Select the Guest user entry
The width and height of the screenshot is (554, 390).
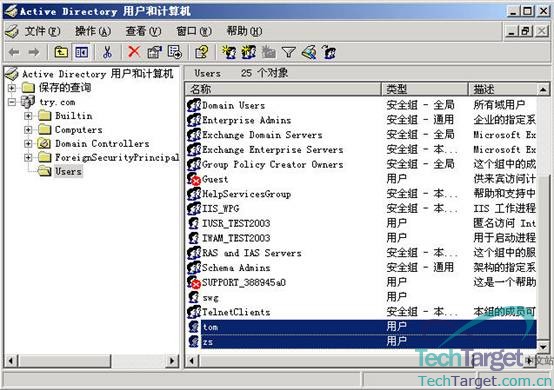click(215, 179)
